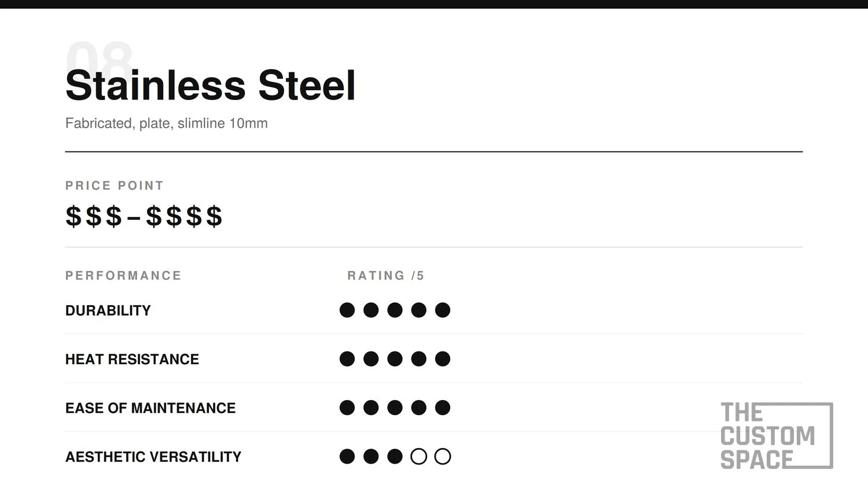Viewport: 868px width, 503px height.
Task: Click the EASE OF MAINTENANCE label
Action: (150, 408)
